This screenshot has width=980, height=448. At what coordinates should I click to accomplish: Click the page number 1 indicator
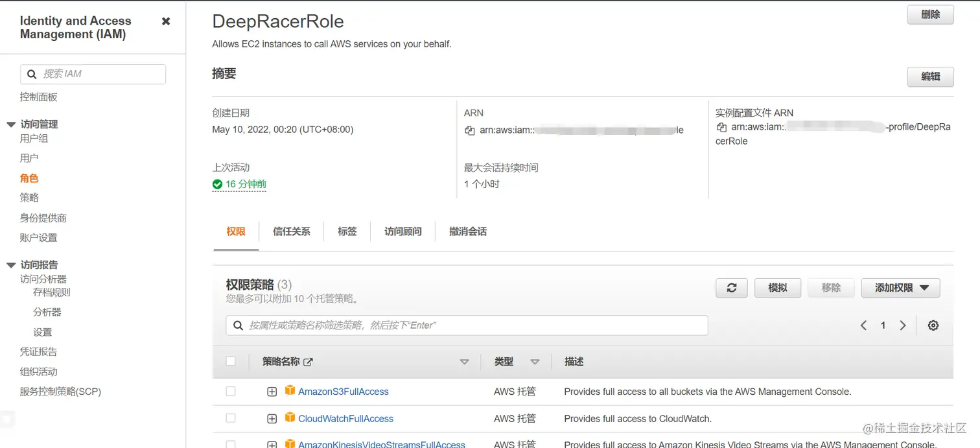point(883,325)
